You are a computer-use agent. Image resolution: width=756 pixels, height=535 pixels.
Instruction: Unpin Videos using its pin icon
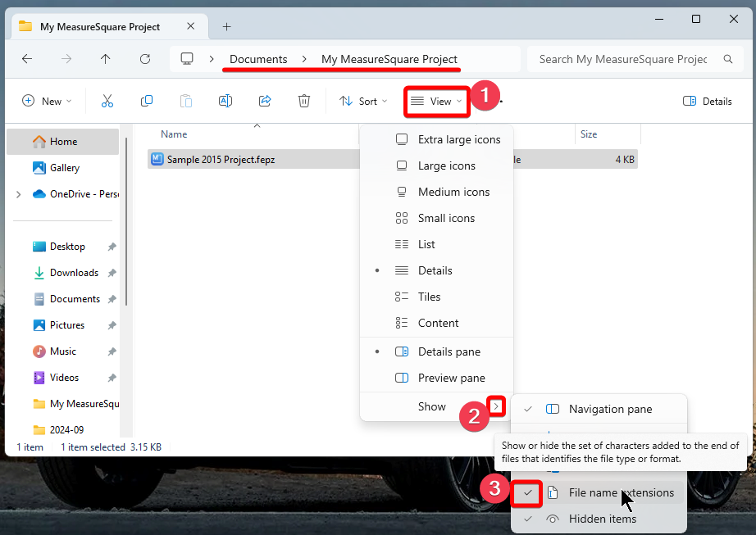click(112, 378)
